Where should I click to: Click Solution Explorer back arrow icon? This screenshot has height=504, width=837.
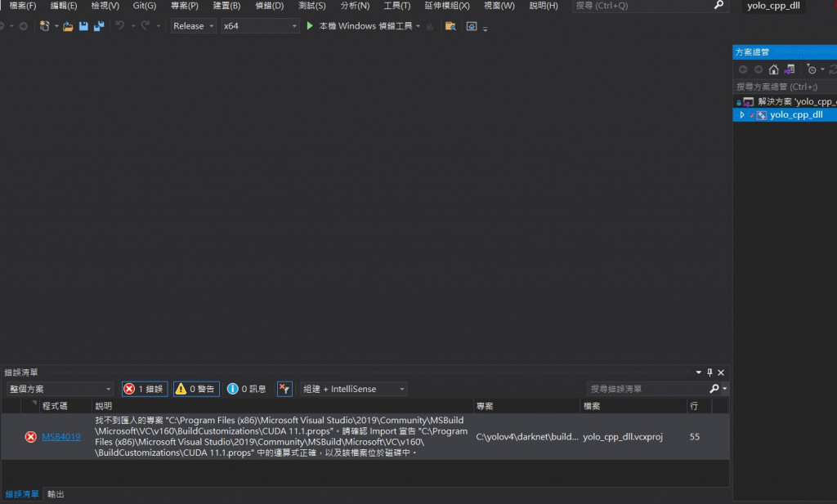[x=742, y=69]
